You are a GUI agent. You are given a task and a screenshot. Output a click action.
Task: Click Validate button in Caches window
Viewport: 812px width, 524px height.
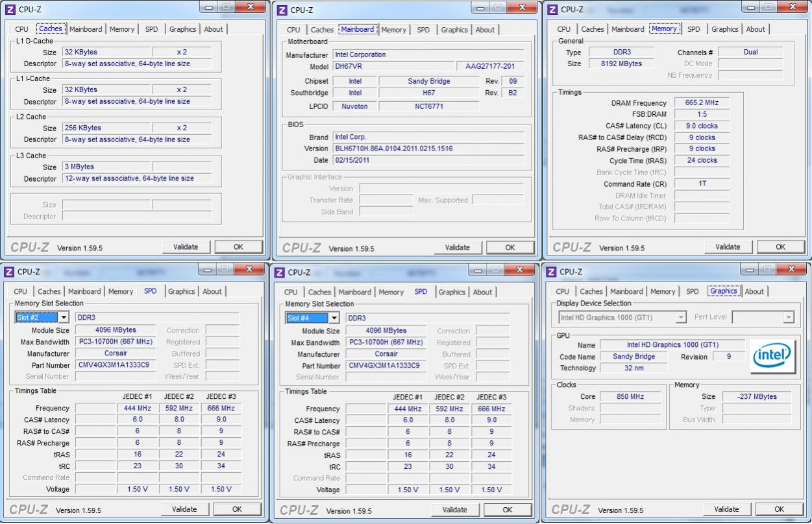pos(186,247)
